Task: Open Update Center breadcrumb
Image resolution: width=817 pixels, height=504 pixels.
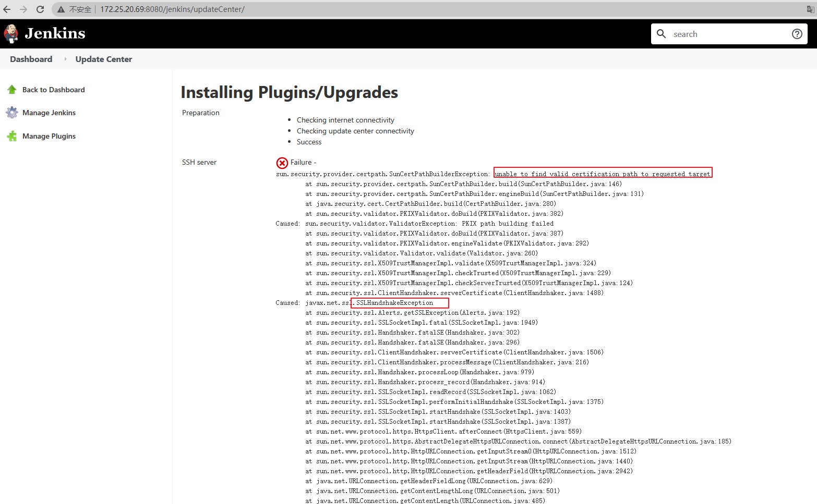Action: click(104, 59)
